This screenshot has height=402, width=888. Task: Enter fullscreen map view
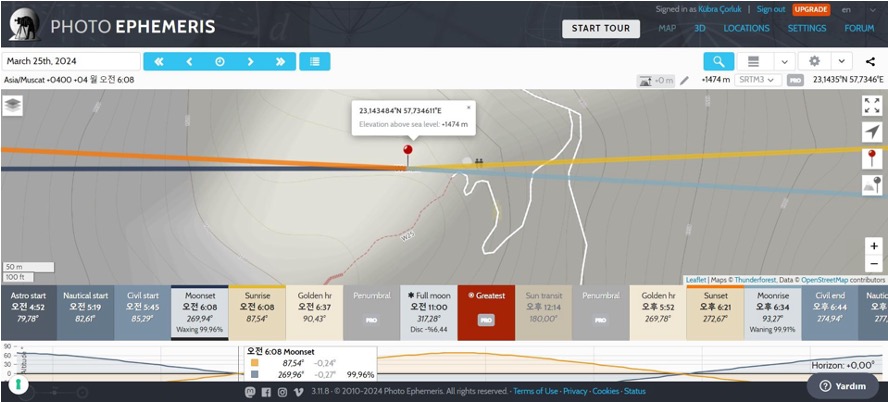tap(872, 105)
